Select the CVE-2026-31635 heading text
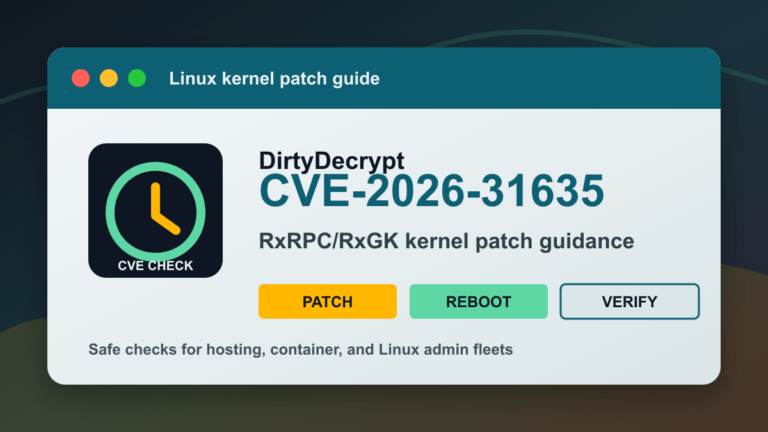Screen dimensions: 768x432 432,191
